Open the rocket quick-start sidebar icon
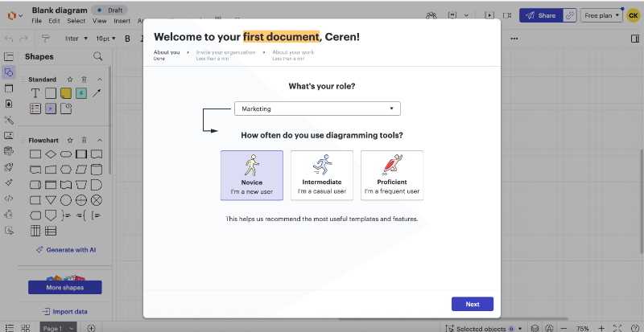This screenshot has width=644, height=332. pyautogui.click(x=9, y=167)
